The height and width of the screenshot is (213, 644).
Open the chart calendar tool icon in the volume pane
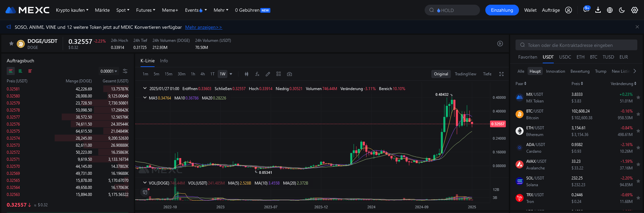click(x=145, y=192)
